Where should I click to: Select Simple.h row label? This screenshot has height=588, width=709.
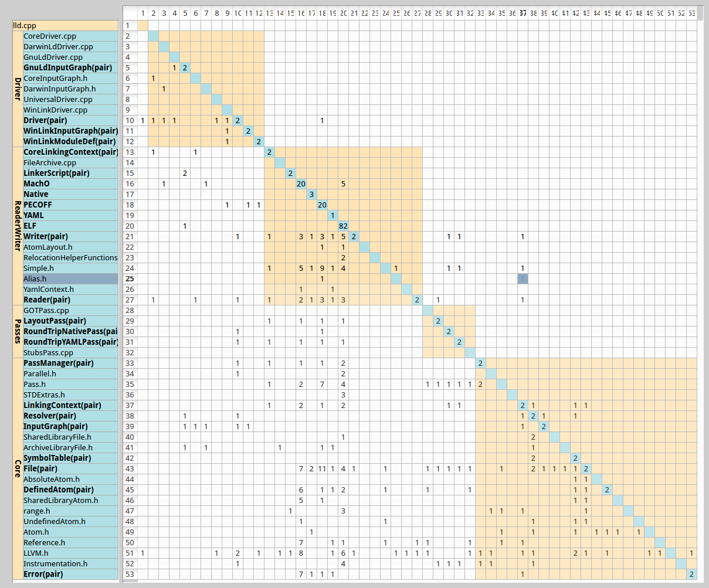pos(70,268)
